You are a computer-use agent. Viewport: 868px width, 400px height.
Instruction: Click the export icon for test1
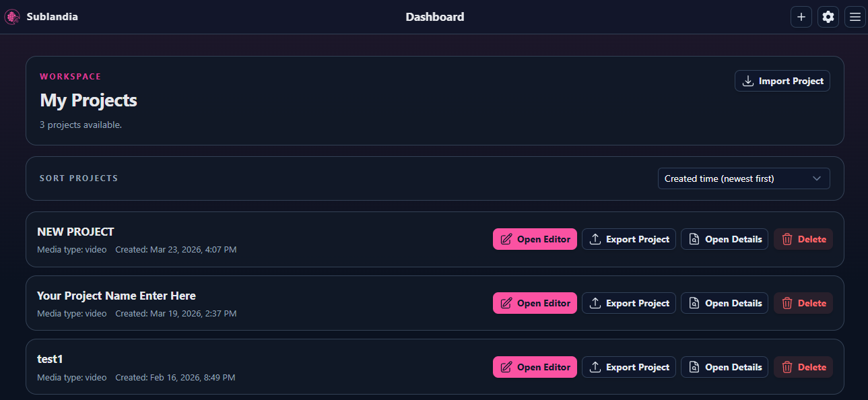tap(595, 367)
